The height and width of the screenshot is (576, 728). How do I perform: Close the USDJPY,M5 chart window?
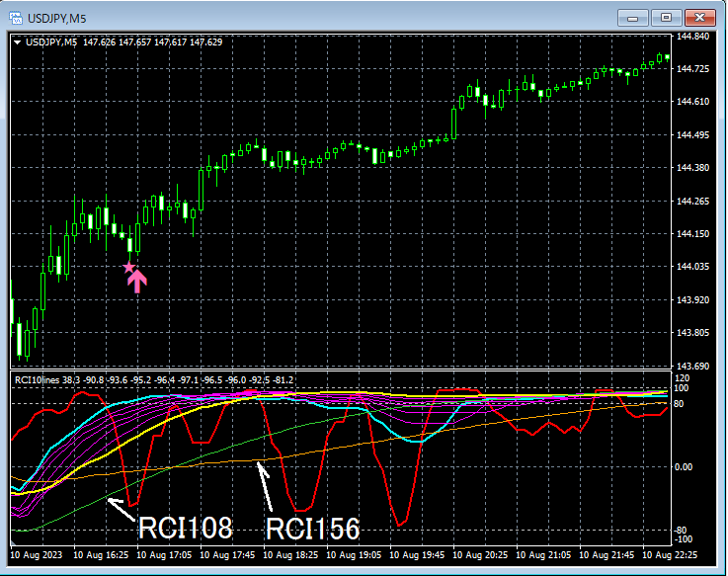(699, 18)
